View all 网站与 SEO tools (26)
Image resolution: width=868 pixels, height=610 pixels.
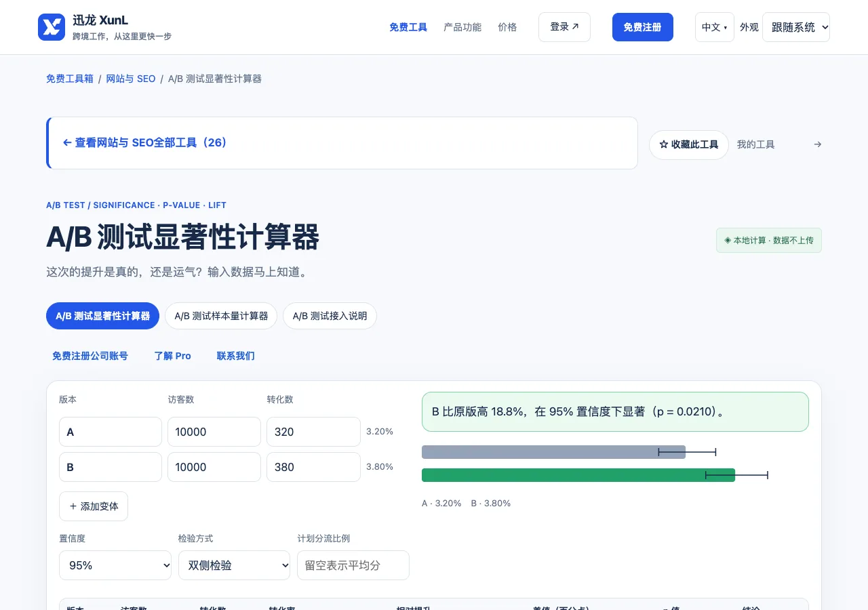tap(144, 143)
